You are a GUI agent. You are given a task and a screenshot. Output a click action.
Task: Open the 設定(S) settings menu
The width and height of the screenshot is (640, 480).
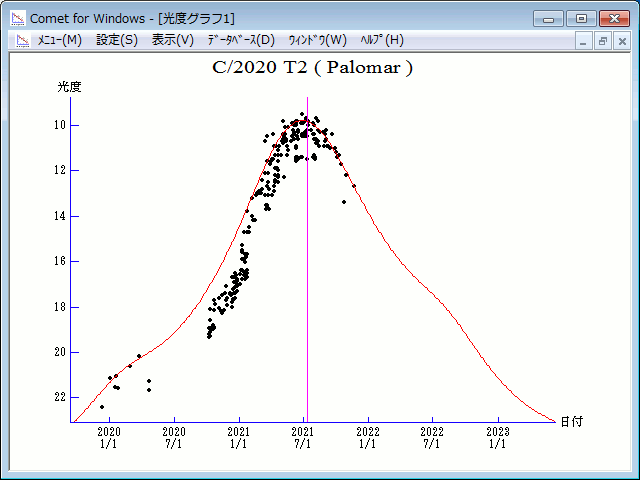pyautogui.click(x=117, y=40)
